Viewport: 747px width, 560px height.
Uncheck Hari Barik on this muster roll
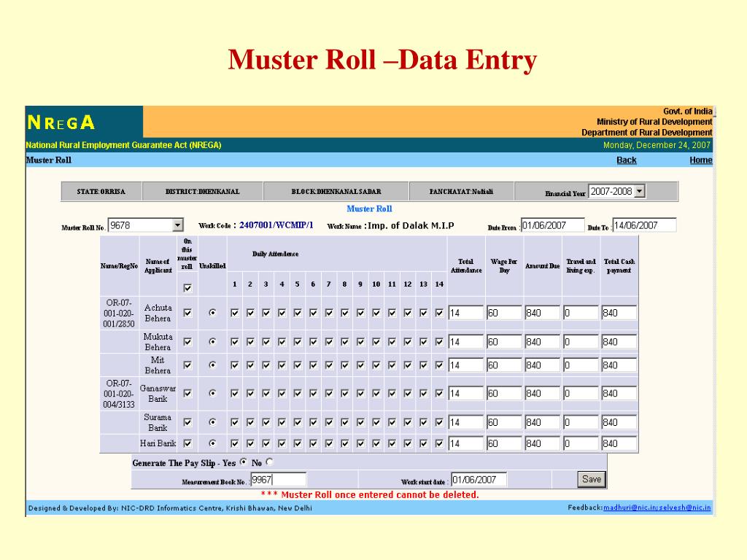187,443
